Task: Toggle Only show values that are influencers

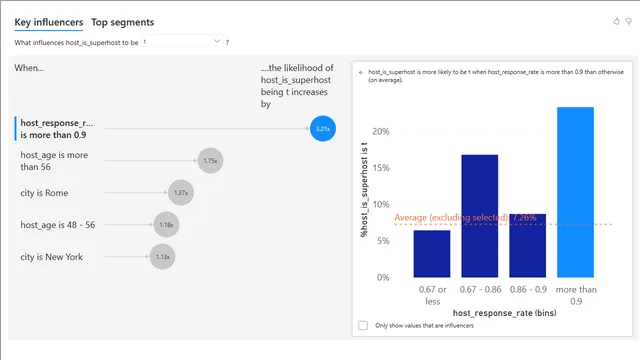Action: coord(363,325)
